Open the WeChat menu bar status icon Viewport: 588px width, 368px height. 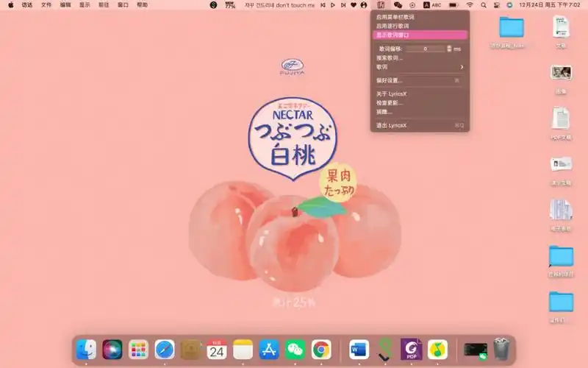coord(398,5)
